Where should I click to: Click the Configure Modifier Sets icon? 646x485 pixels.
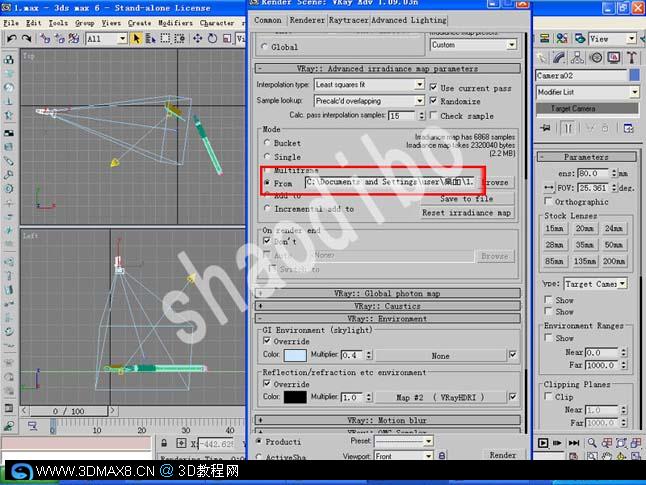pyautogui.click(x=629, y=129)
